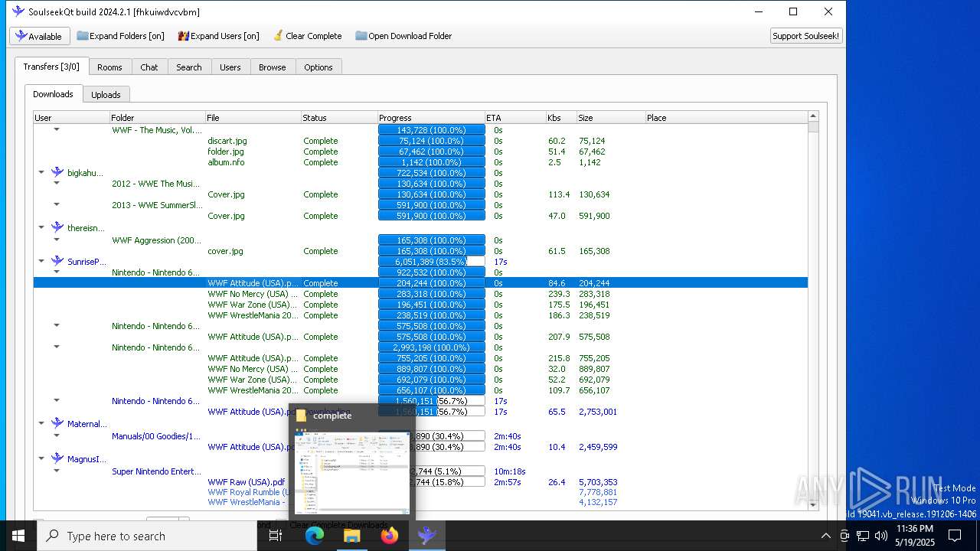This screenshot has height=551, width=980.
Task: Sort by the Folder column header
Action: [157, 118]
